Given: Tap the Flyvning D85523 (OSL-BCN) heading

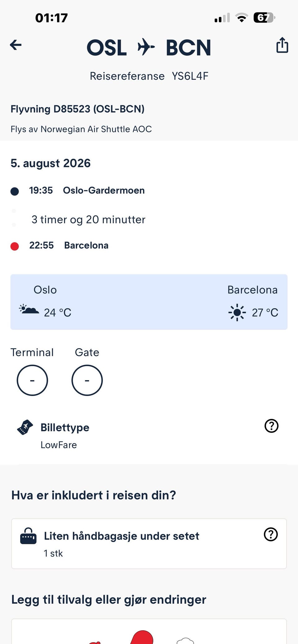Looking at the screenshot, I should [78, 109].
